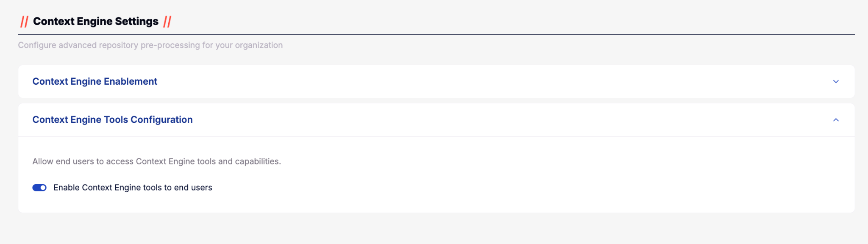Click the "Configure advanced repository pre-processing" subtitle
This screenshot has height=244, width=868.
click(150, 45)
